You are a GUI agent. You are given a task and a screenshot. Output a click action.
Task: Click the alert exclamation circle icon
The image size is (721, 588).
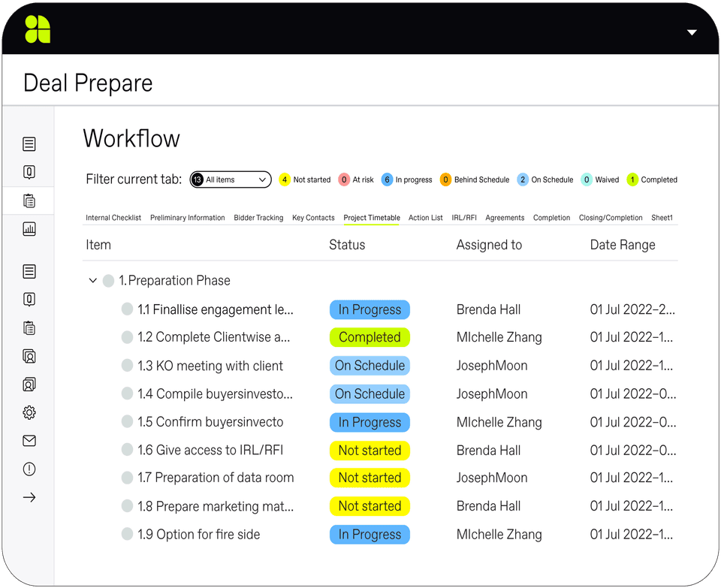[29, 469]
